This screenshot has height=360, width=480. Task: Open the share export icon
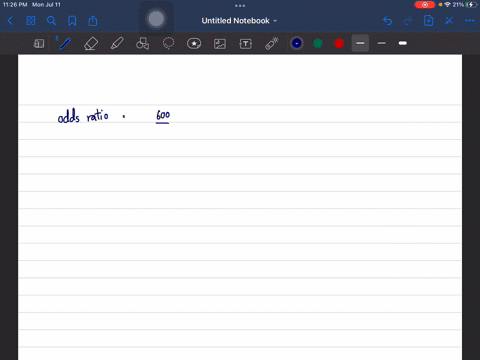pos(93,21)
